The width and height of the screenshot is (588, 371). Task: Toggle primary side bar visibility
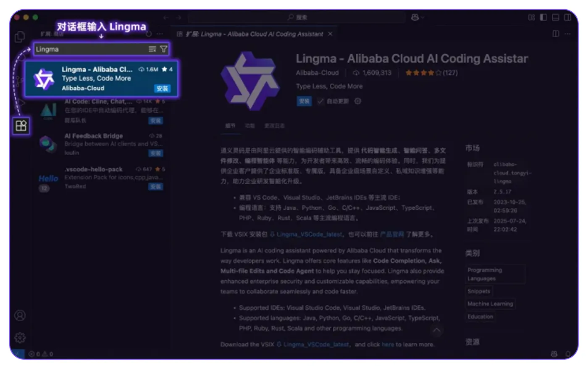[x=543, y=17]
